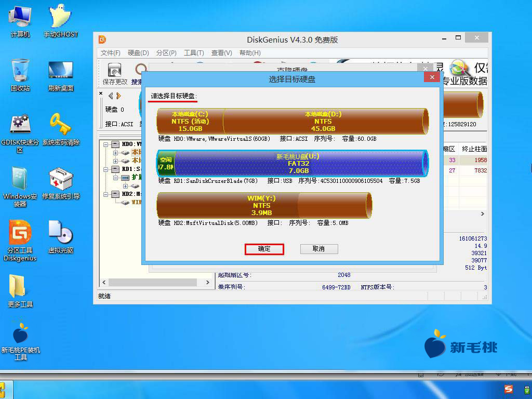The height and width of the screenshot is (399, 532).
Task: Click the cell value 1958 in the table
Action: coord(481,160)
